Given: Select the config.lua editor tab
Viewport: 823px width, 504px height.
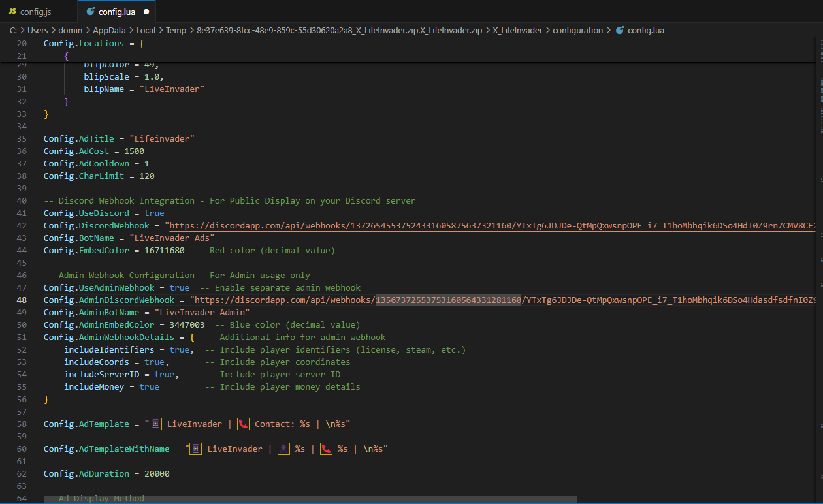Looking at the screenshot, I should click(117, 12).
